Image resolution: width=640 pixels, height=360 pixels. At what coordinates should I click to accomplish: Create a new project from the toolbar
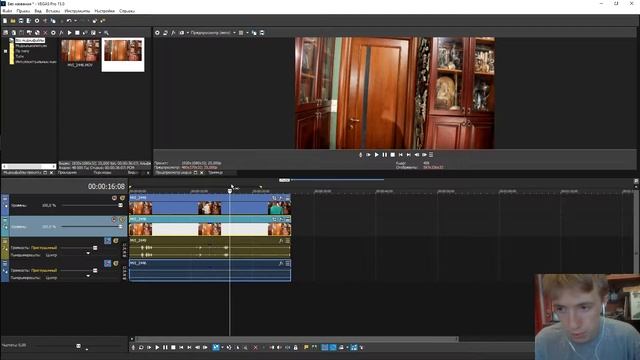[5, 21]
